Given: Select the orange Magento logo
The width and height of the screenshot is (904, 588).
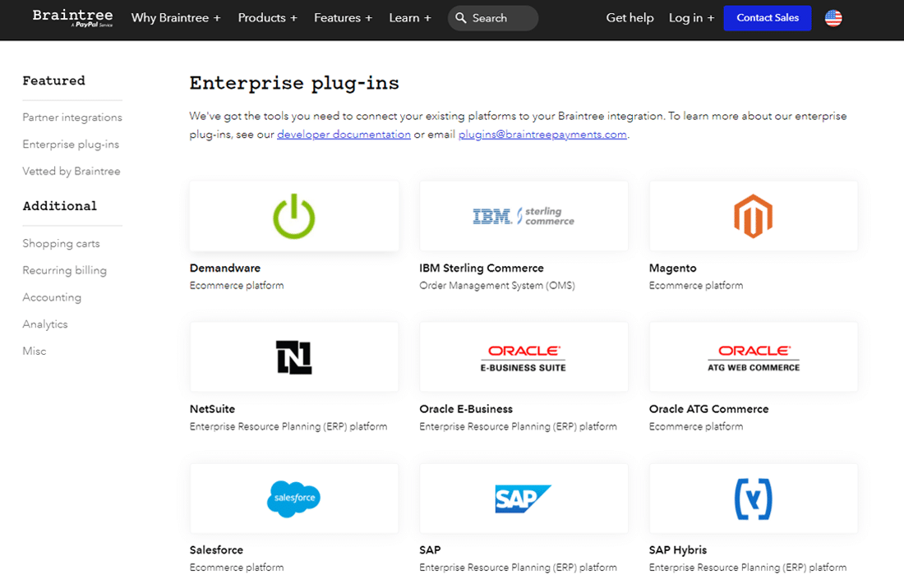Looking at the screenshot, I should (x=753, y=216).
